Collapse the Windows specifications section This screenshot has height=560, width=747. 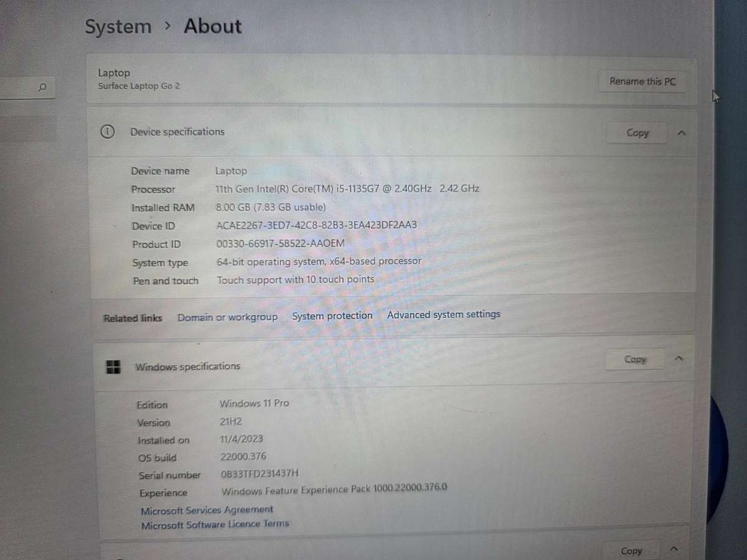pos(679,359)
